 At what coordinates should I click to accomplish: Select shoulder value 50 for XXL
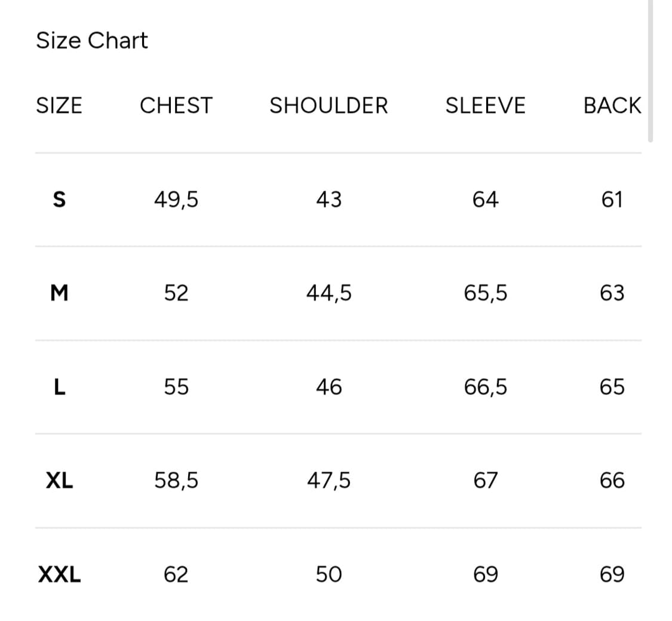pos(329,575)
